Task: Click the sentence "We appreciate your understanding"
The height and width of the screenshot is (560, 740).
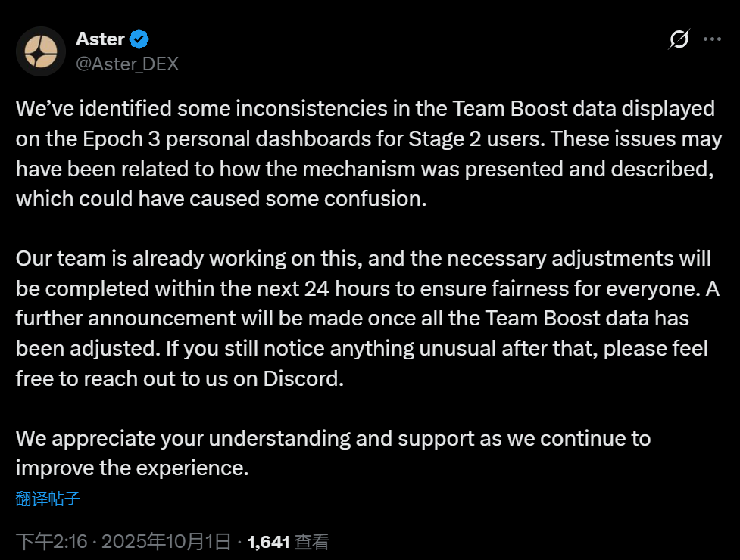Action: click(x=333, y=453)
